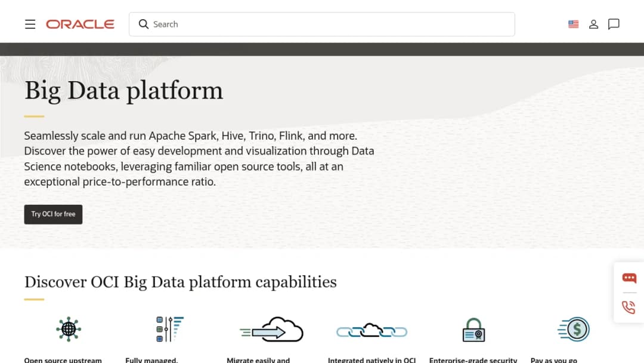Open the red live chat bubble widget

[629, 278]
